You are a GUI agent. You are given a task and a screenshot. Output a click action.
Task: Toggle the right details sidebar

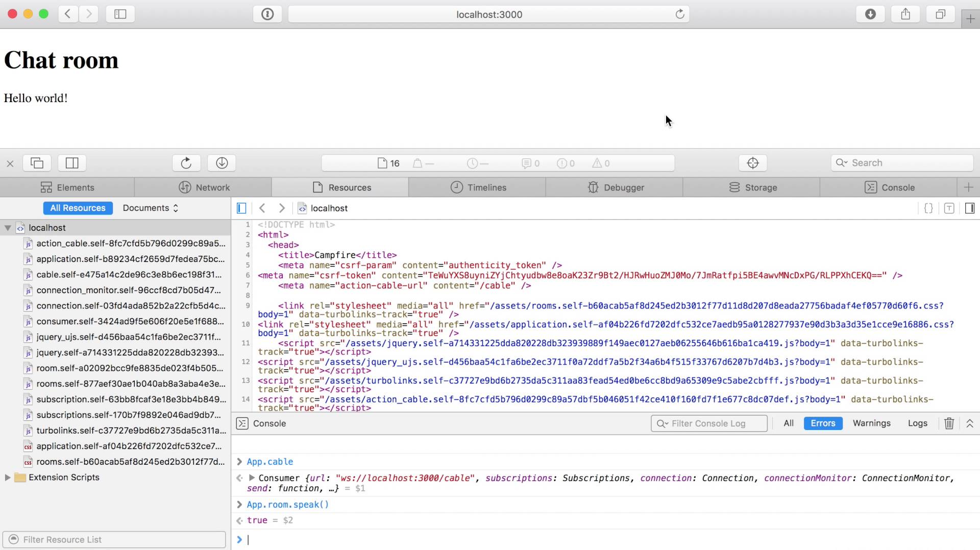[x=969, y=208]
